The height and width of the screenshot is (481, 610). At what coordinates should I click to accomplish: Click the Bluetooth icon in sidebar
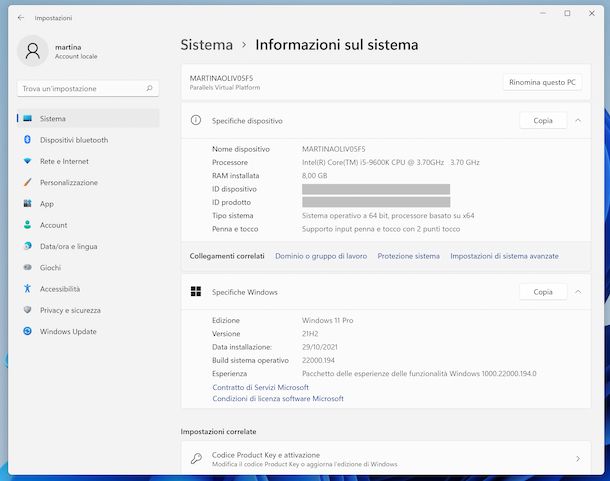pyautogui.click(x=27, y=139)
